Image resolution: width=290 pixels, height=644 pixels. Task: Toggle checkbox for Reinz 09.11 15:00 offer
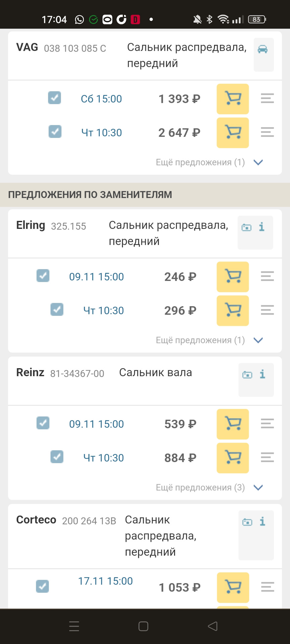(43, 423)
